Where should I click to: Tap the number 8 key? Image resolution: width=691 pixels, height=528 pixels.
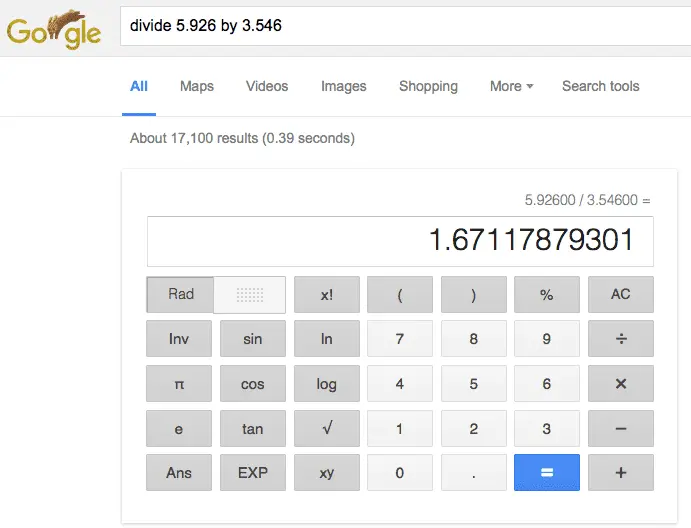[474, 338]
